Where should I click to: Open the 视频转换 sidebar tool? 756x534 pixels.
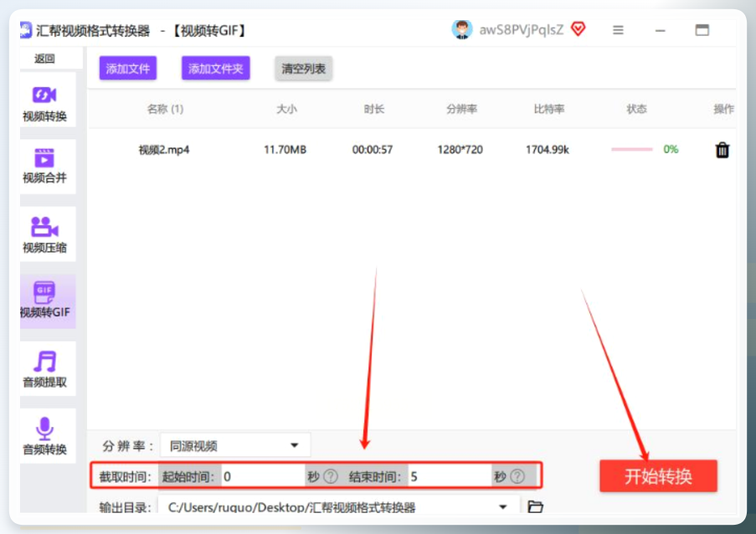click(45, 101)
